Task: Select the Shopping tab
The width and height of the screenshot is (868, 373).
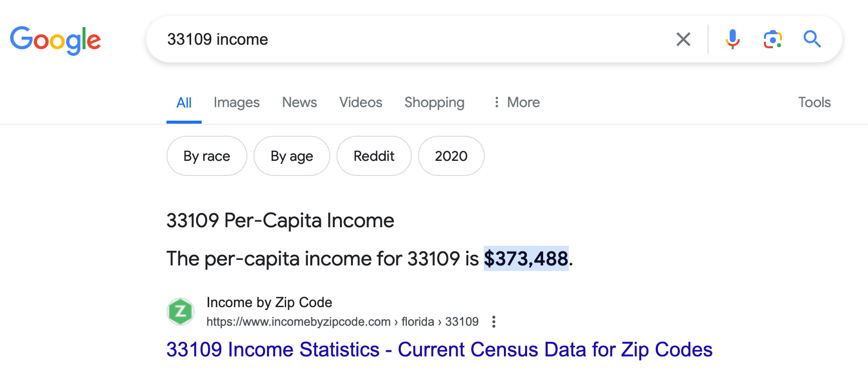Action: point(435,103)
